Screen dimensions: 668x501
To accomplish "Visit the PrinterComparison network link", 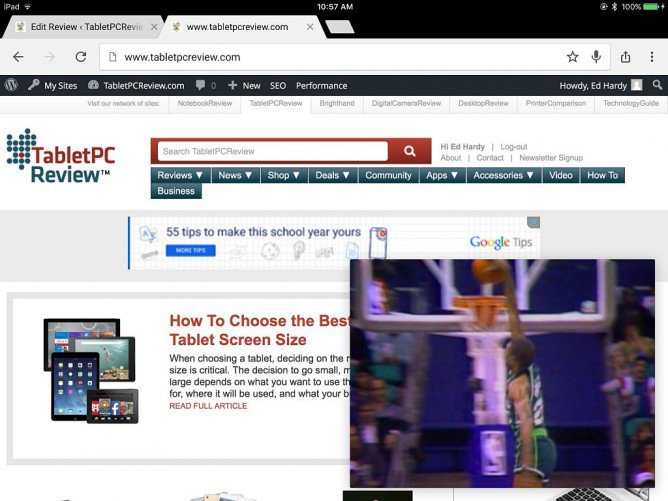I will click(556, 104).
